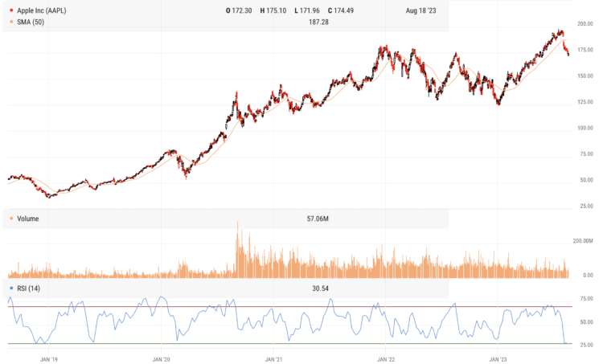Click the JAN '22 time axis label

(386, 359)
